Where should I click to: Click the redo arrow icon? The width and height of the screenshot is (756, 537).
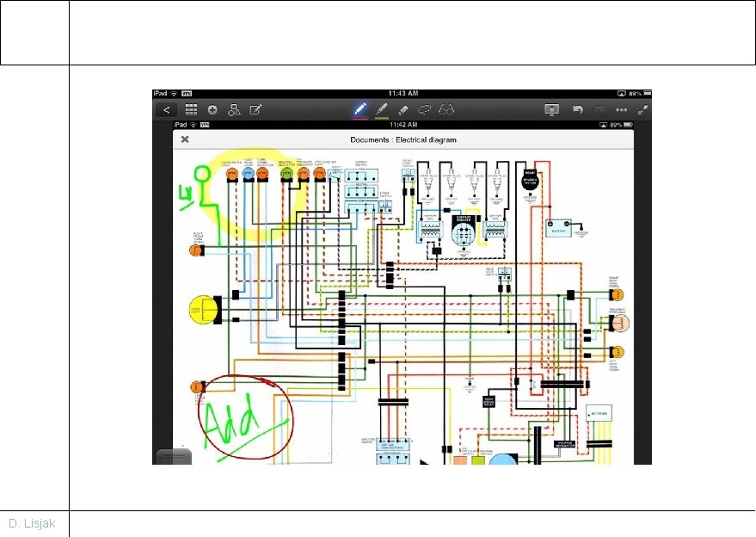[x=599, y=110]
